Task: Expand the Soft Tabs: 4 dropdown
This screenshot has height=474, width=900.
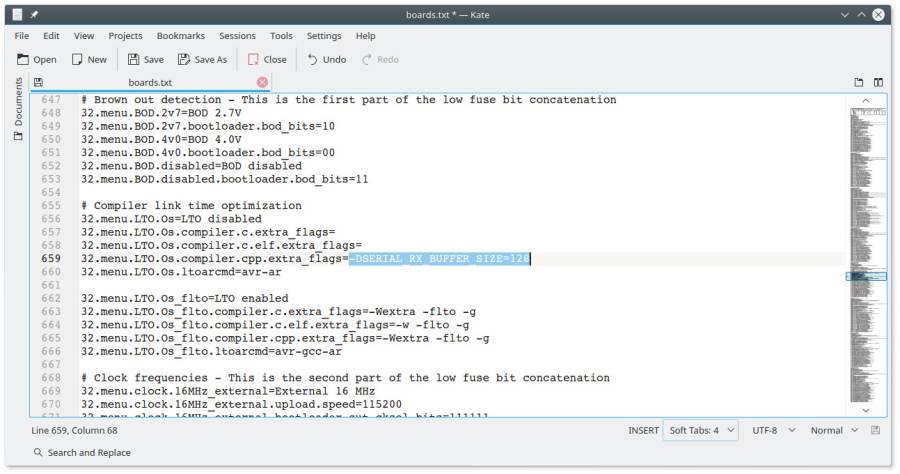Action: click(700, 430)
